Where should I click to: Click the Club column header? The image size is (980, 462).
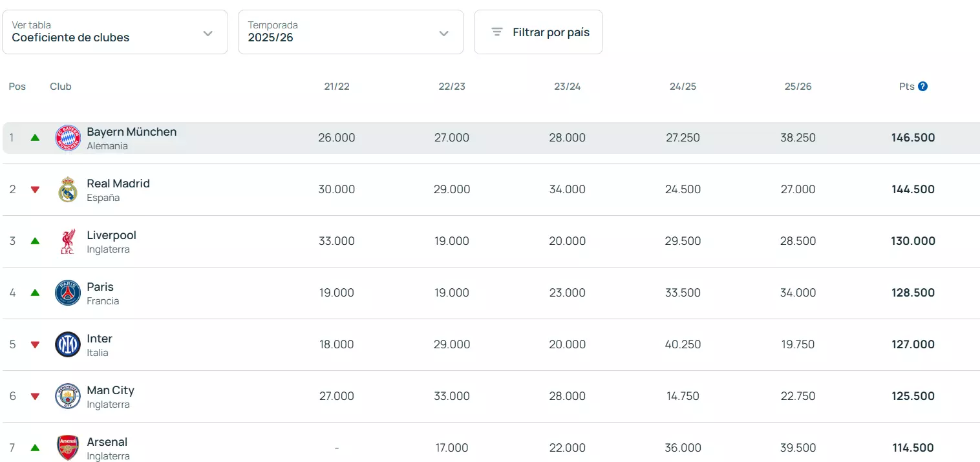pyautogui.click(x=61, y=87)
